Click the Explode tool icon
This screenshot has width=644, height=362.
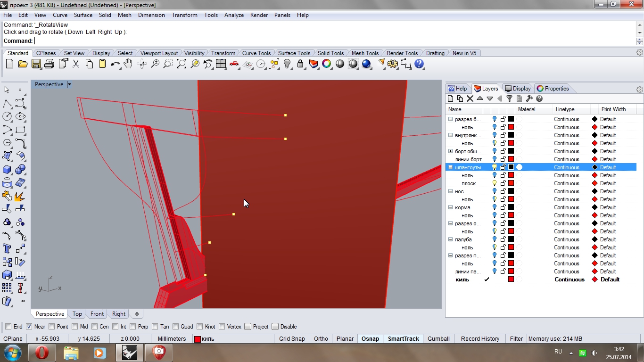click(20, 196)
